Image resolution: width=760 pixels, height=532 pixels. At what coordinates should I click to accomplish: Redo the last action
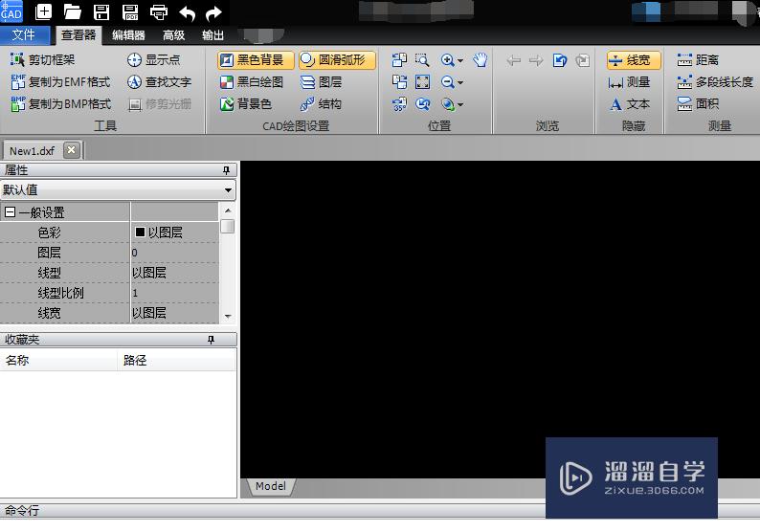[x=213, y=12]
